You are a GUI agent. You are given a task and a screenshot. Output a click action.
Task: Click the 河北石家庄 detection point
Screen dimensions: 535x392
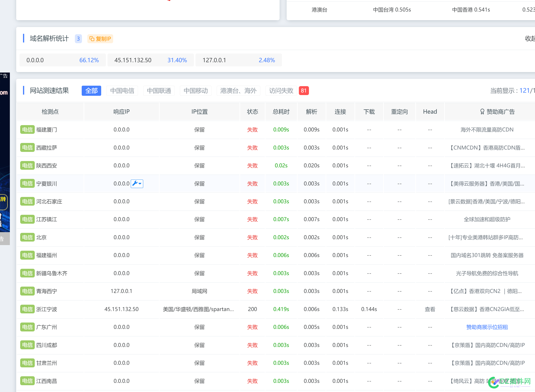[x=49, y=202]
